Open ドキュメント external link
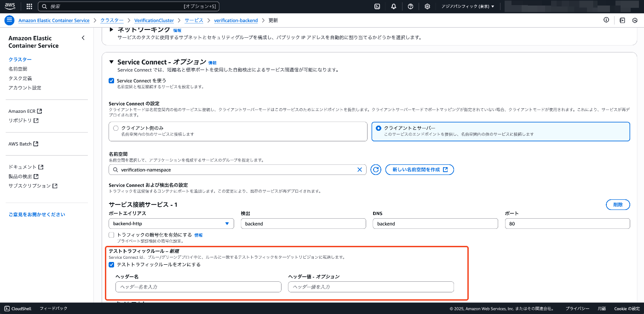 pyautogui.click(x=26, y=167)
